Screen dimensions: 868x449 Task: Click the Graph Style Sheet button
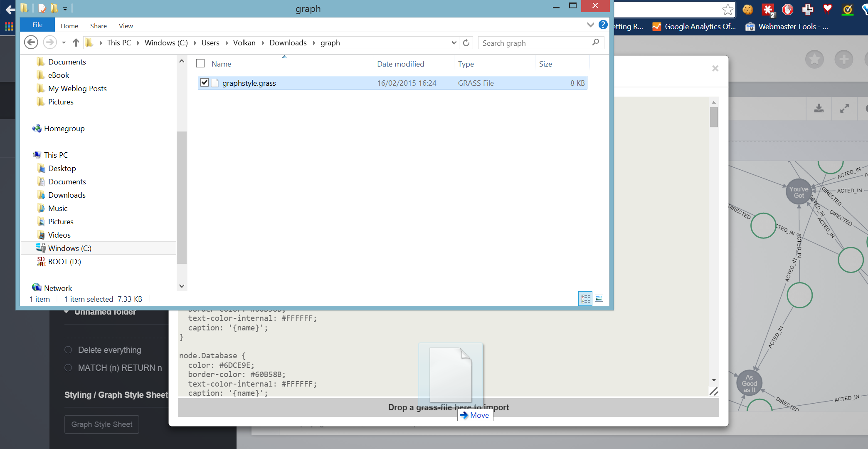101,424
